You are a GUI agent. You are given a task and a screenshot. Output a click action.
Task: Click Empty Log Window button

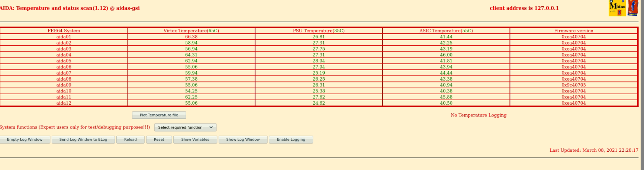click(x=25, y=140)
